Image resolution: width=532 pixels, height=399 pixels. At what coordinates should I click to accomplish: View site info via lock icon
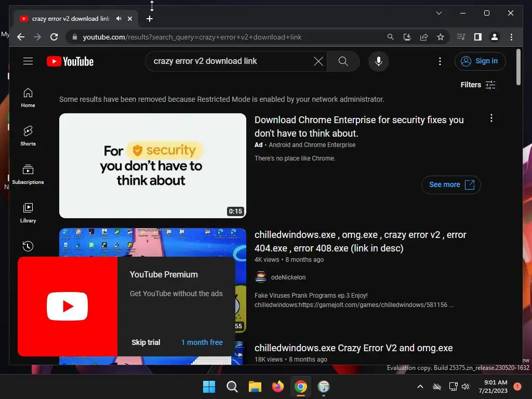[75, 37]
